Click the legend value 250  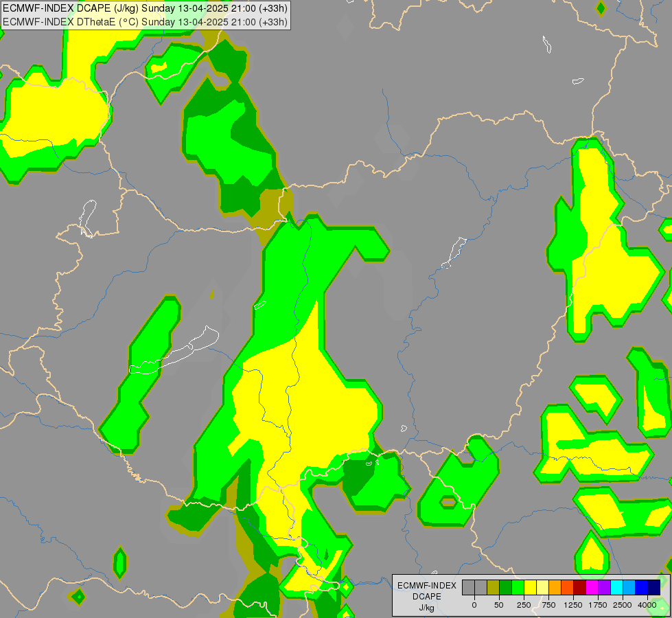tap(524, 605)
